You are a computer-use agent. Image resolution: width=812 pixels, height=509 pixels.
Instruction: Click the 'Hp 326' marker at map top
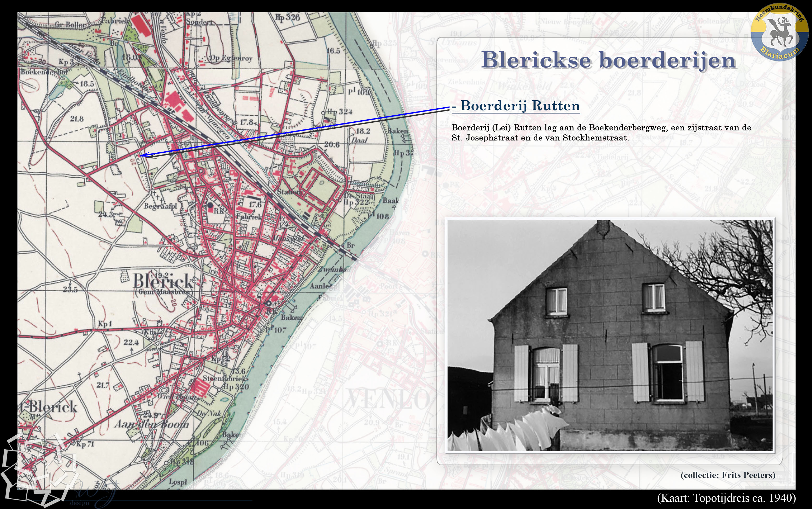tap(287, 17)
